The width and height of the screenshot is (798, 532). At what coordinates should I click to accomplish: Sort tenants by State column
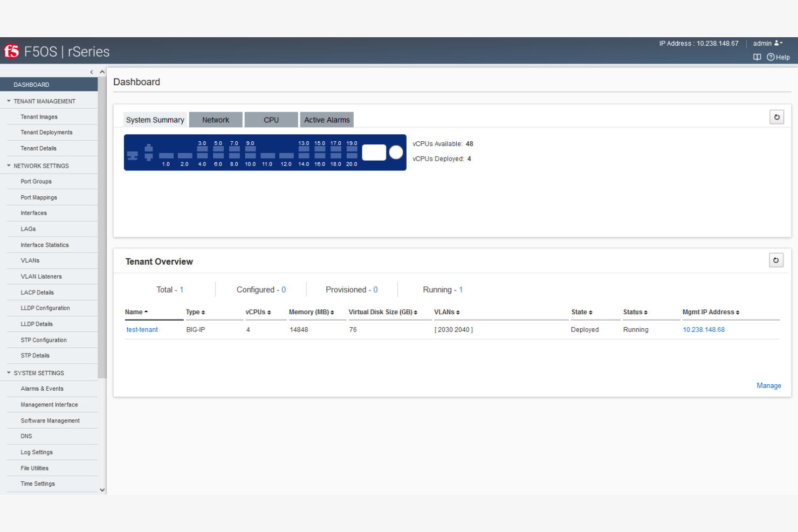[582, 312]
